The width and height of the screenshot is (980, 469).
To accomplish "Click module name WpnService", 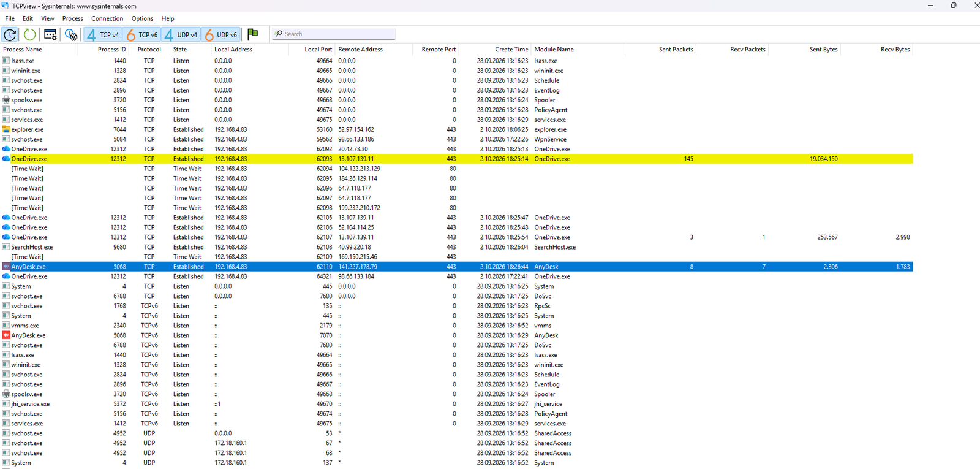I will pos(550,139).
